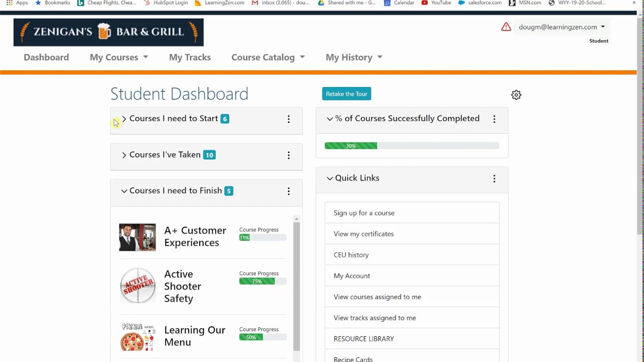Open the Course Catalog dropdown
The height and width of the screenshot is (362, 644).
click(268, 57)
